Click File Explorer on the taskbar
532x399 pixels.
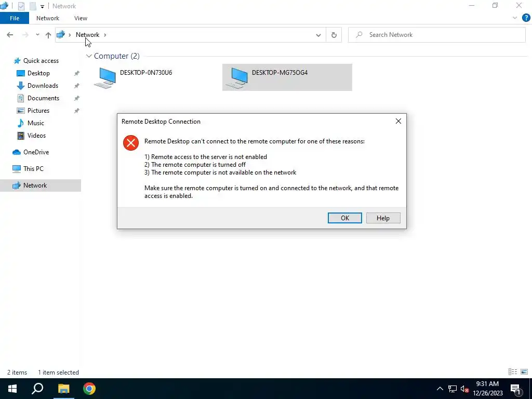click(x=63, y=389)
